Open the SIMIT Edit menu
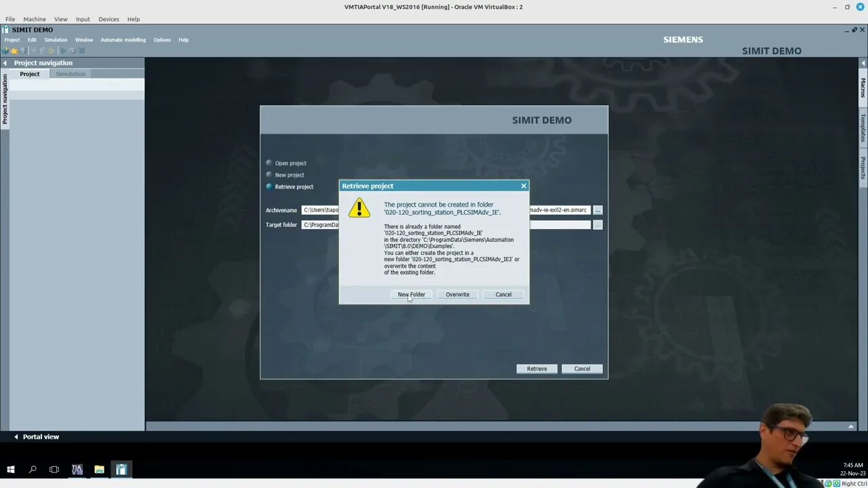Viewport: 868px width, 488px height. (32, 40)
